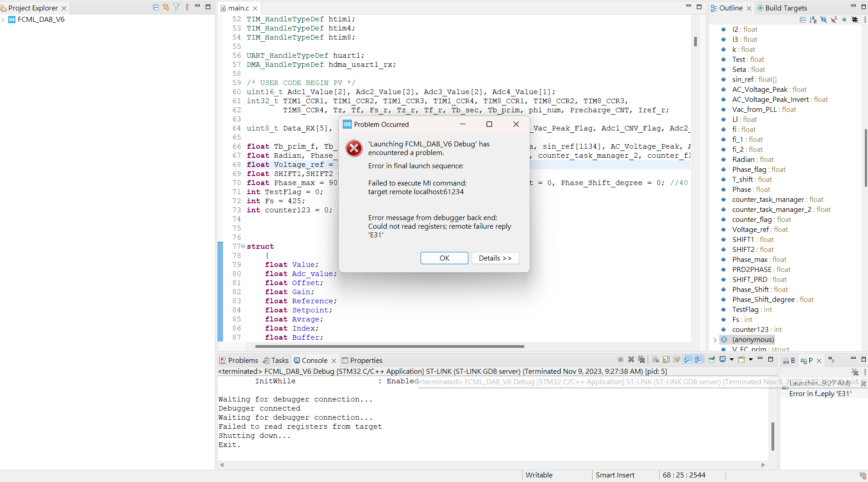The height and width of the screenshot is (482, 868).
Task: Click the editor's horizontal scrollbar
Action: [x=390, y=346]
